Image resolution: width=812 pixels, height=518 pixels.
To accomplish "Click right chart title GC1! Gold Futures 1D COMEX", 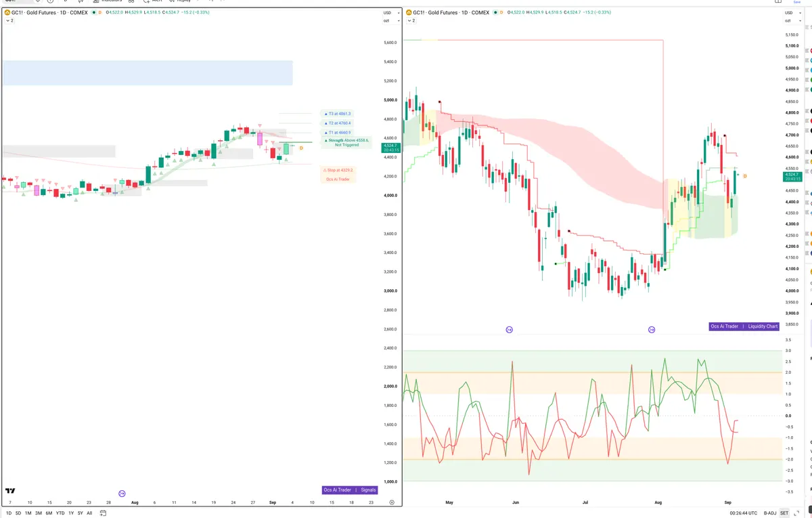I will (x=452, y=12).
